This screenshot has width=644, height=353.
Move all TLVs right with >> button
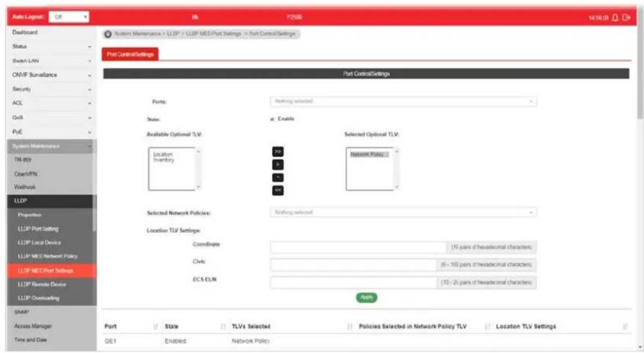pos(277,152)
